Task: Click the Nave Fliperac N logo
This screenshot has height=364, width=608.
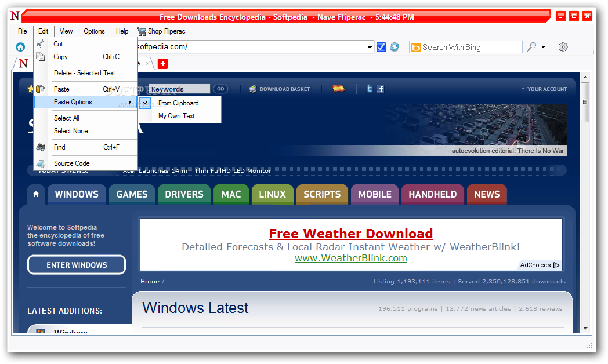Action: 15,16
